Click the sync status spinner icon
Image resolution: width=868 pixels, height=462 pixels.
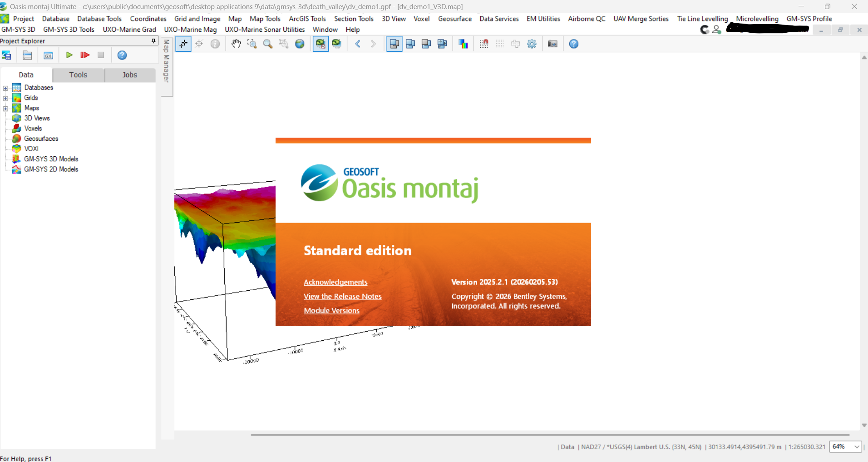coord(705,30)
